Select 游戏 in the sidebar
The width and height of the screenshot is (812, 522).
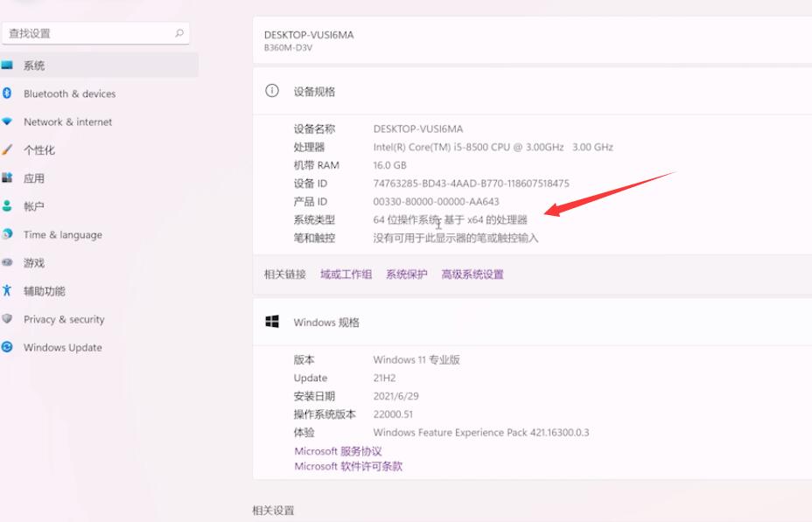pyautogui.click(x=98, y=263)
